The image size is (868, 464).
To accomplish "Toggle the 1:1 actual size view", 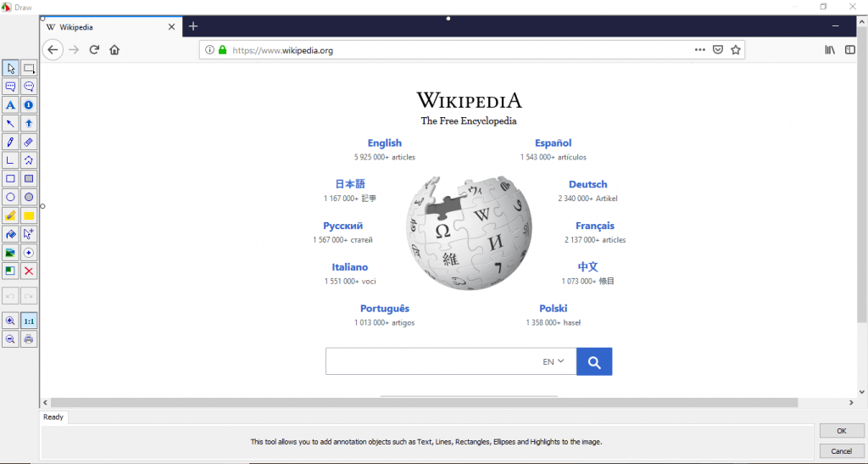I will tap(29, 321).
